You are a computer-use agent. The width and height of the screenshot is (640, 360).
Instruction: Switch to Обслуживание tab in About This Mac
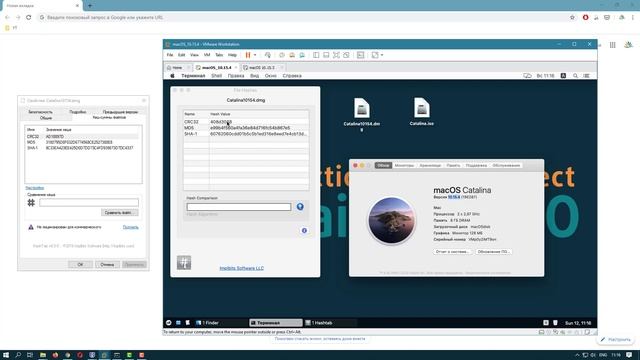(506, 165)
